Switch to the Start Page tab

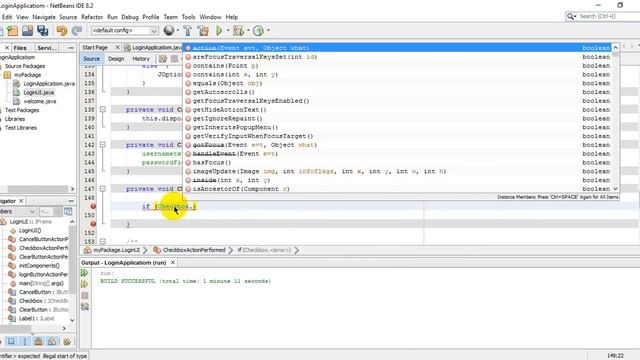pyautogui.click(x=95, y=47)
